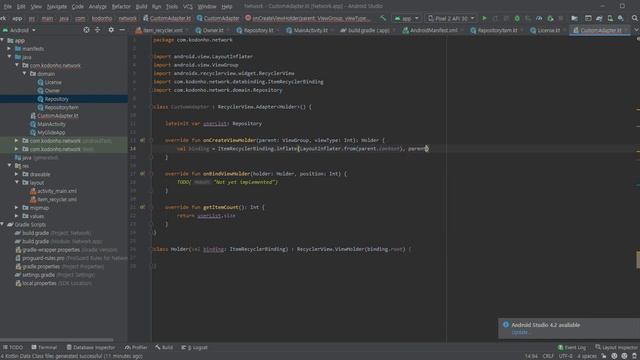Select opened file target icon in Project panel

point(86,30)
